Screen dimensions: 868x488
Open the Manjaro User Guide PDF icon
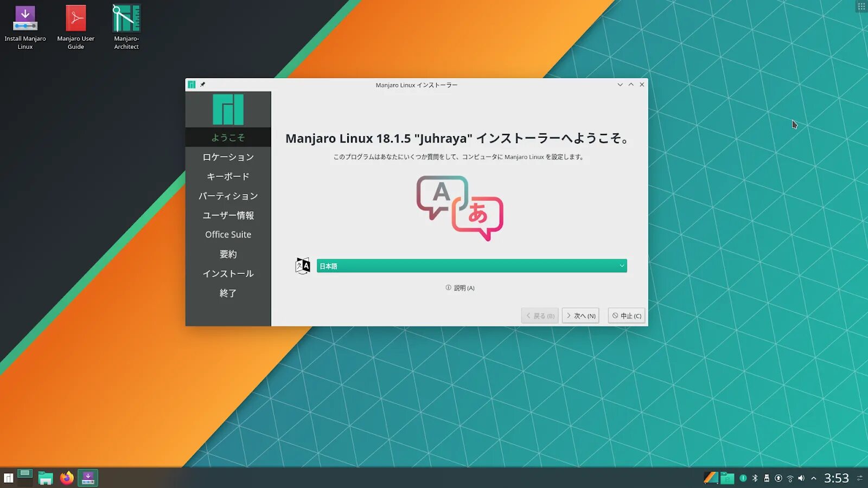tap(76, 27)
